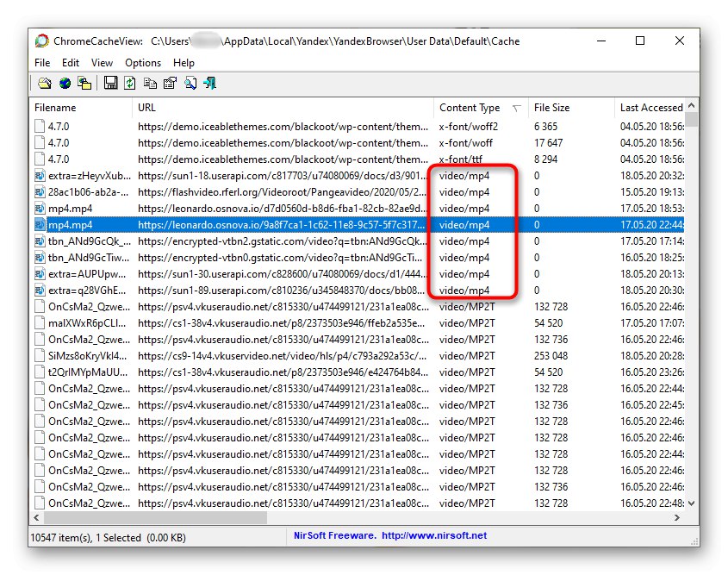
Task: Click scroll down arrow of vertical scrollbar
Action: point(691,503)
